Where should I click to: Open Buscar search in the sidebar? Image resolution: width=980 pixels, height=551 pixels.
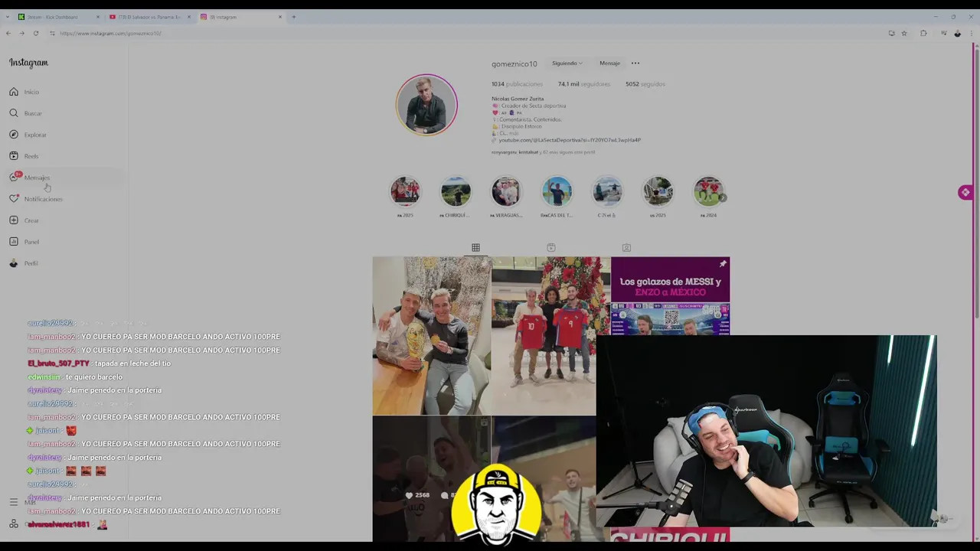click(25, 113)
